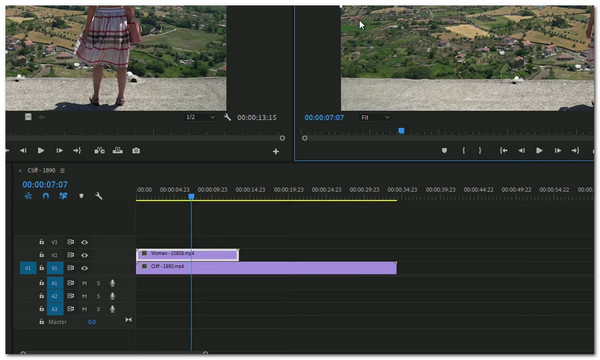The image size is (600, 360).
Task: Toggle sync lock on track V3
Action: 71,242
